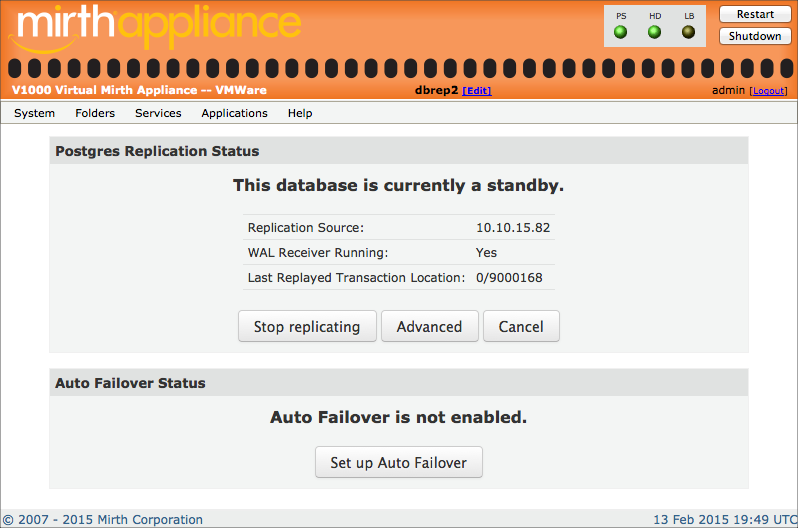The height and width of the screenshot is (528, 798).
Task: Click the Cancel button
Action: 521,326
